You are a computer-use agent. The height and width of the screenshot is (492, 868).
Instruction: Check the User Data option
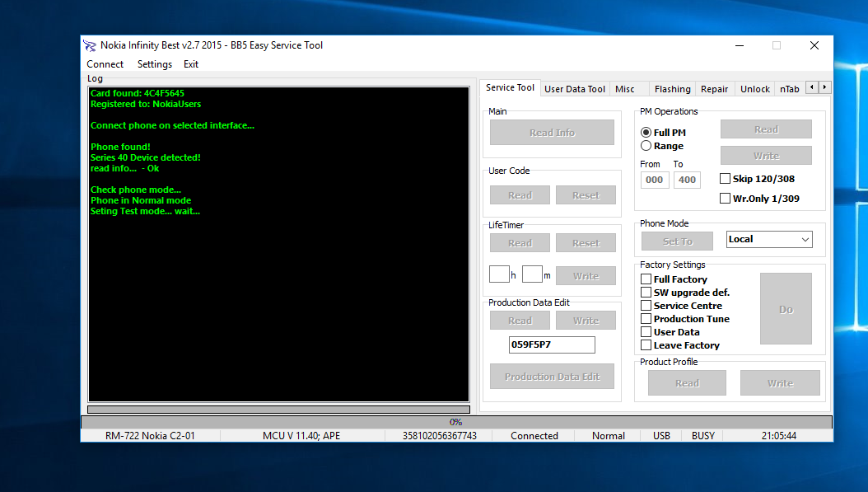646,332
